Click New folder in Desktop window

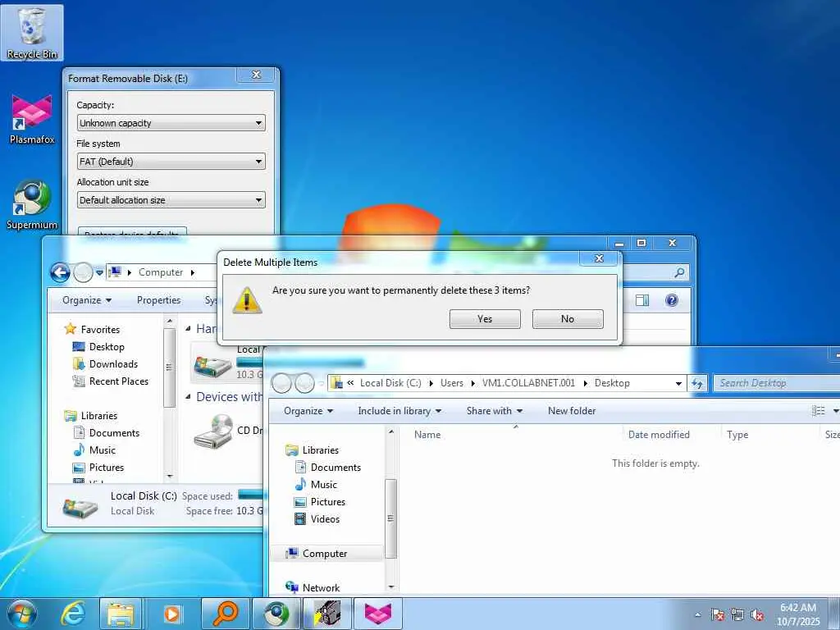[x=572, y=411]
